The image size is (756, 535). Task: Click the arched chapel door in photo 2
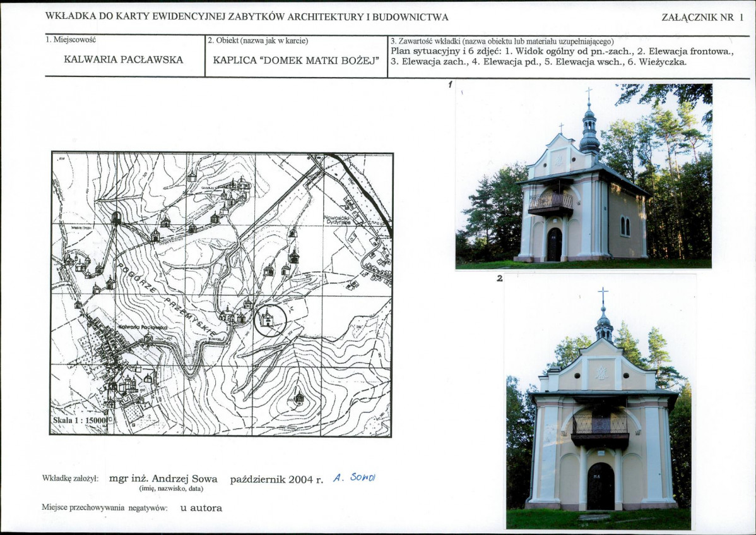[x=600, y=486]
